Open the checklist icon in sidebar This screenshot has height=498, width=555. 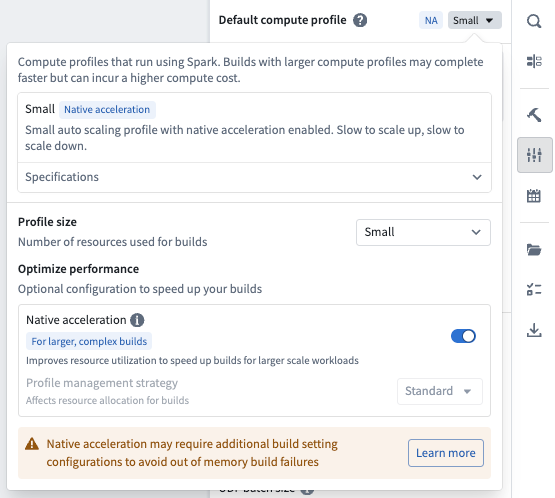tap(534, 289)
